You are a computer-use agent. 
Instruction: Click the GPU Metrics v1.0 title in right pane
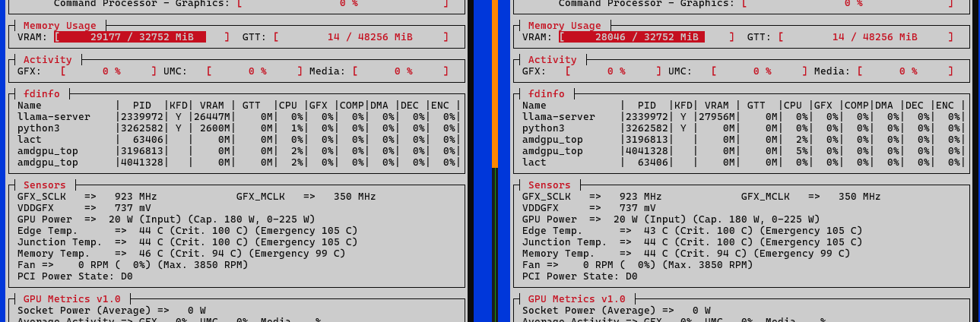coord(577,299)
